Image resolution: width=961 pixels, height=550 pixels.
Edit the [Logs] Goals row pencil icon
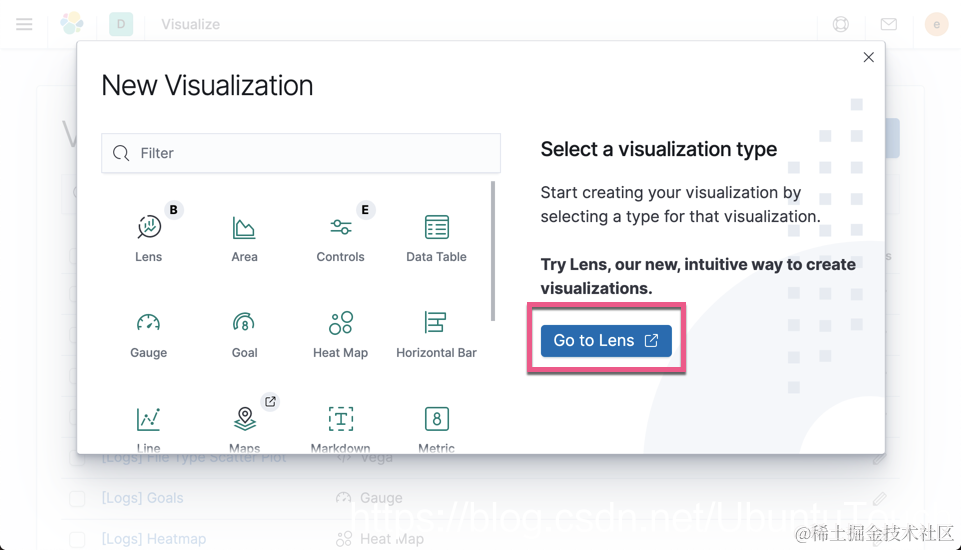click(879, 498)
